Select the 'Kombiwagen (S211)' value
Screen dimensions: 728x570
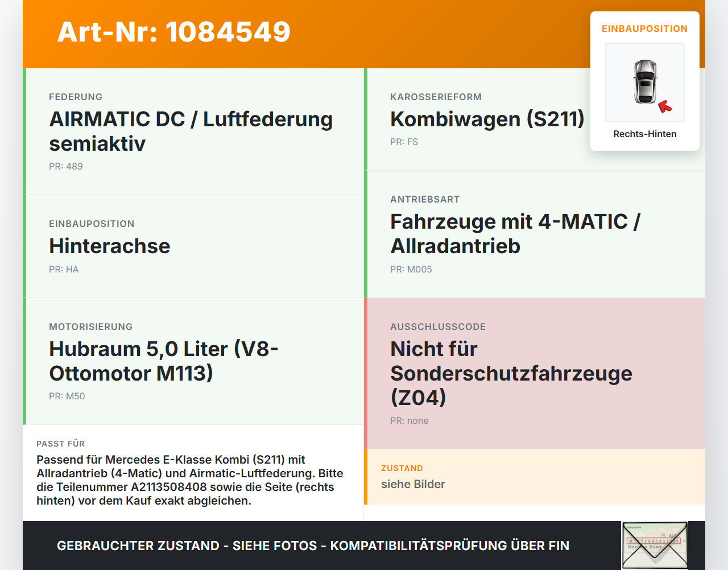point(487,119)
